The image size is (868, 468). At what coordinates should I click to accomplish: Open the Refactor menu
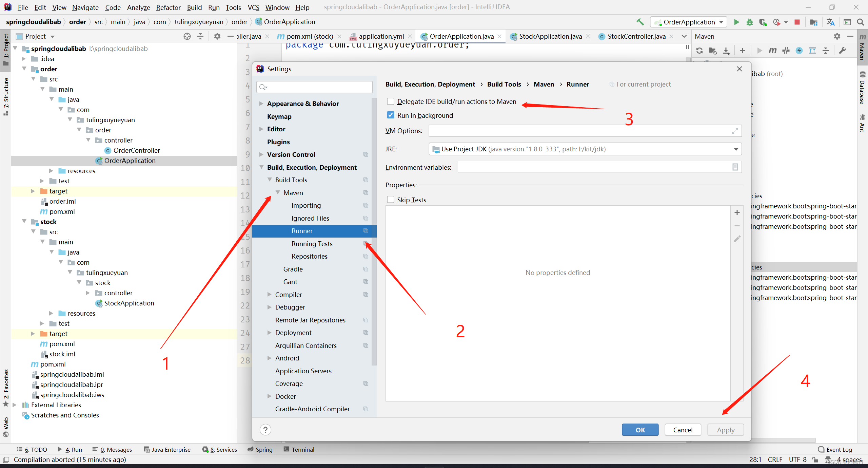tap(168, 7)
